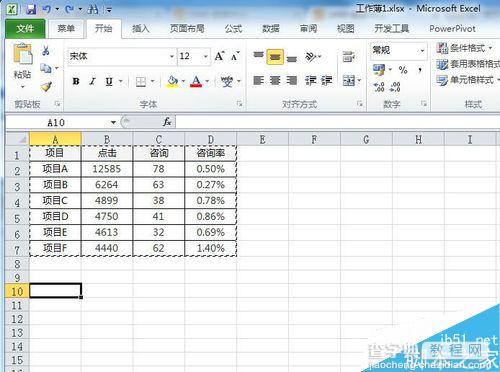The height and width of the screenshot is (372, 500).
Task: Select the Format Painter brush
Action: pyautogui.click(x=46, y=87)
